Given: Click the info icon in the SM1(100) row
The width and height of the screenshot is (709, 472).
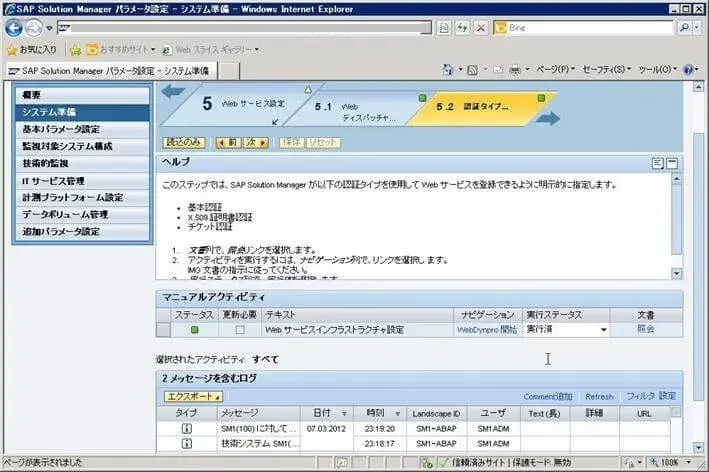Looking at the screenshot, I should click(186, 428).
